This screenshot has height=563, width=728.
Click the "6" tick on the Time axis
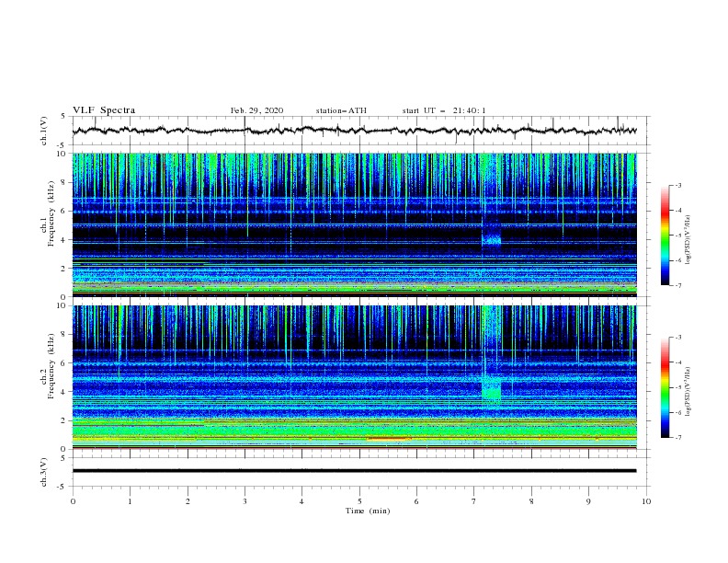point(416,501)
